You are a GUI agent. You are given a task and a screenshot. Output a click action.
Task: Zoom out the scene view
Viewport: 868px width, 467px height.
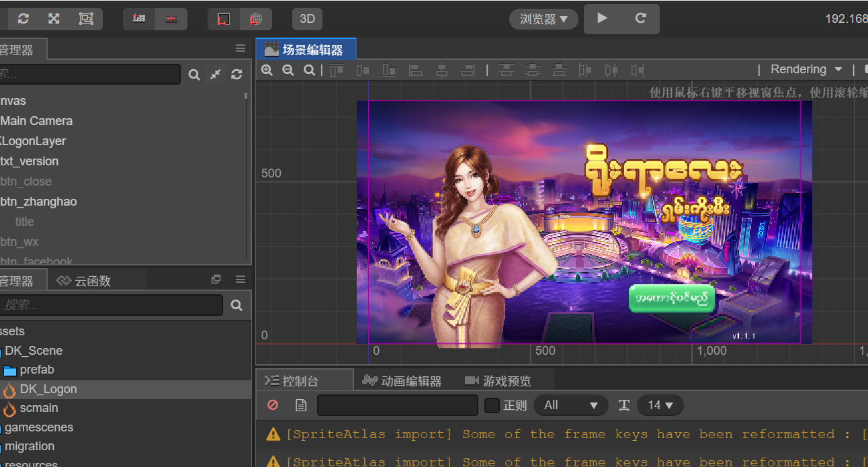tap(288, 70)
